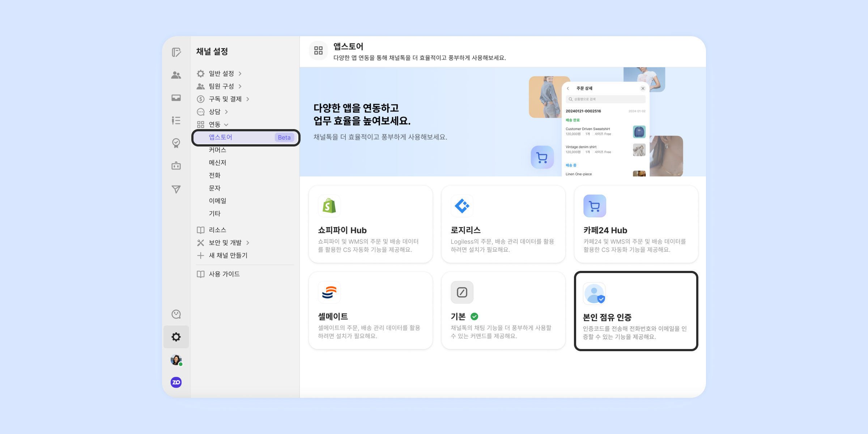Open the 쇼피파이 Hub app card
Viewport: 868px width, 434px height.
point(370,224)
